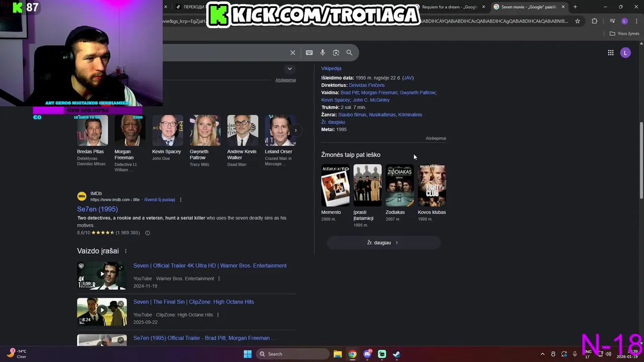644x362 pixels.
Task: Open weather widget showing -14°C
Action: click(17, 354)
